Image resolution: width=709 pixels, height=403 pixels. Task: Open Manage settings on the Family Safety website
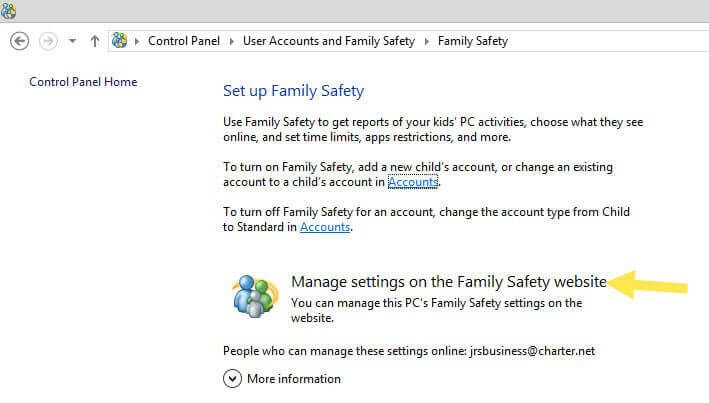(448, 282)
